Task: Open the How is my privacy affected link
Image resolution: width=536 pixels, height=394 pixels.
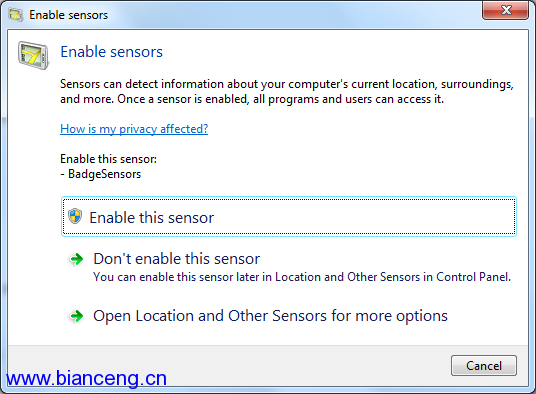Action: click(134, 129)
